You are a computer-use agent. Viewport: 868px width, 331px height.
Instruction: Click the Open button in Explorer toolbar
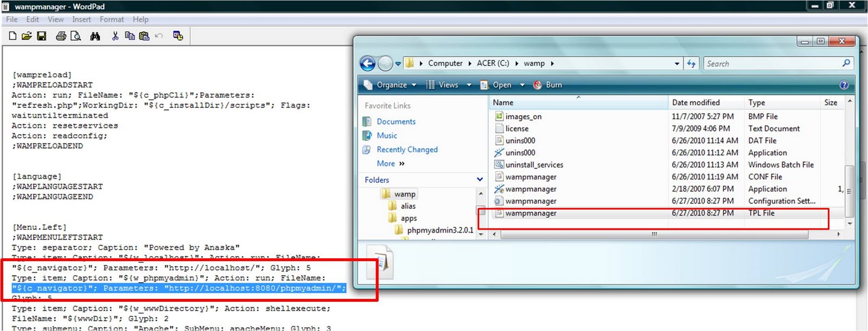[496, 85]
